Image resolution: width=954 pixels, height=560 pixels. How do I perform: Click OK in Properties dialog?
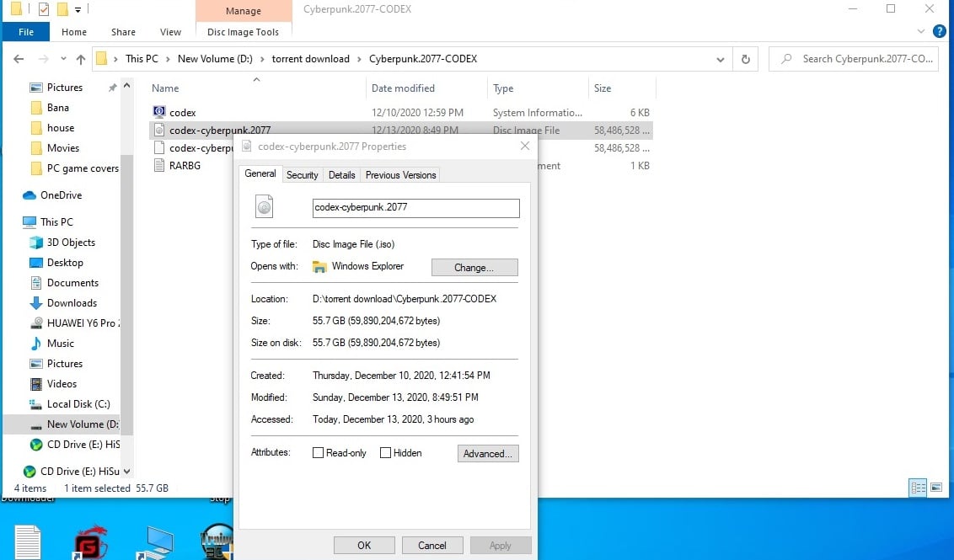[x=364, y=546]
